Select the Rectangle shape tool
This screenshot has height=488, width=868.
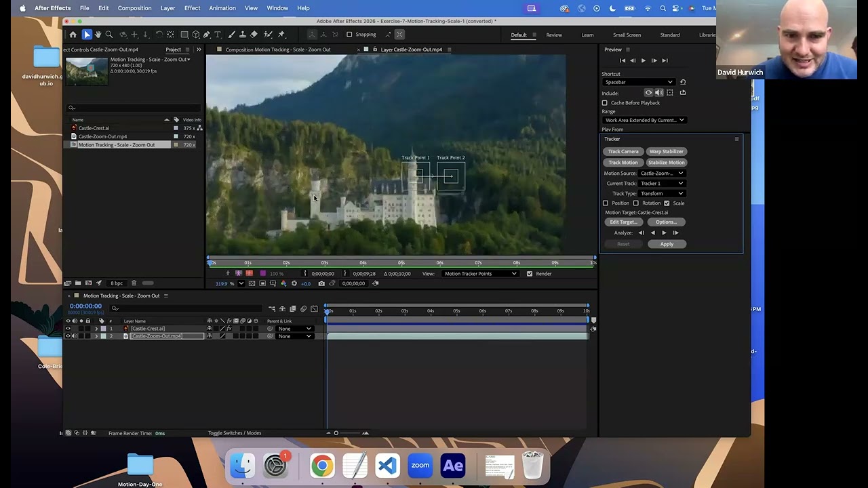[x=184, y=35]
